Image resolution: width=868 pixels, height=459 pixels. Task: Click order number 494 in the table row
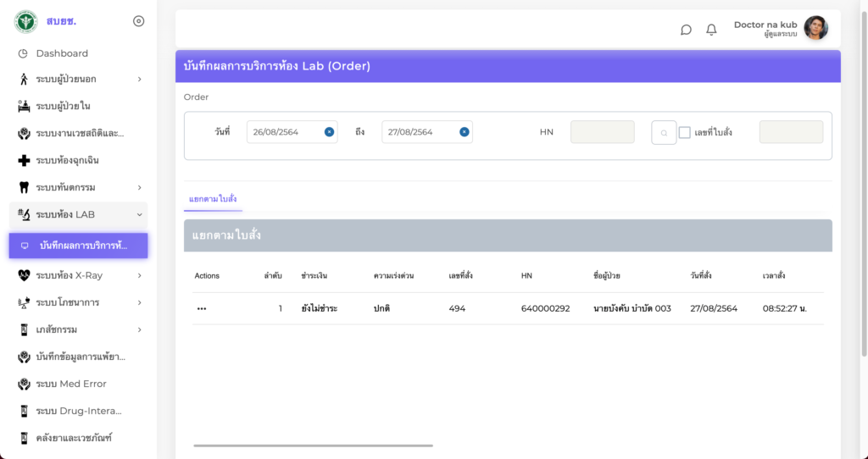457,309
